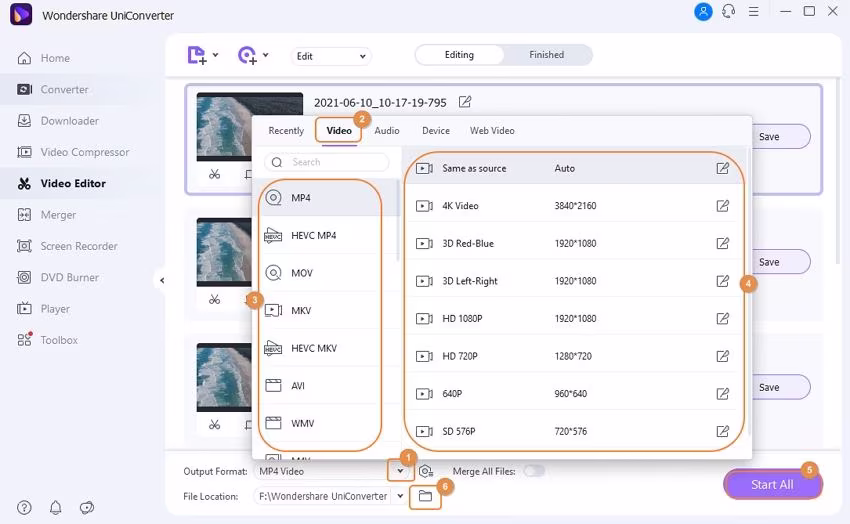The width and height of the screenshot is (850, 524).
Task: Edit the SD 576P preset settings
Action: tap(723, 431)
